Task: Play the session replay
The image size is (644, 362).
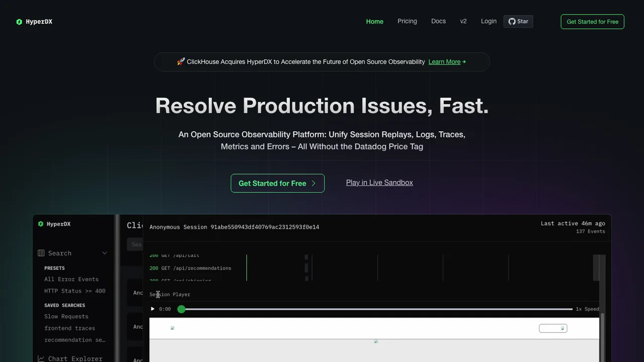Action: (153, 309)
